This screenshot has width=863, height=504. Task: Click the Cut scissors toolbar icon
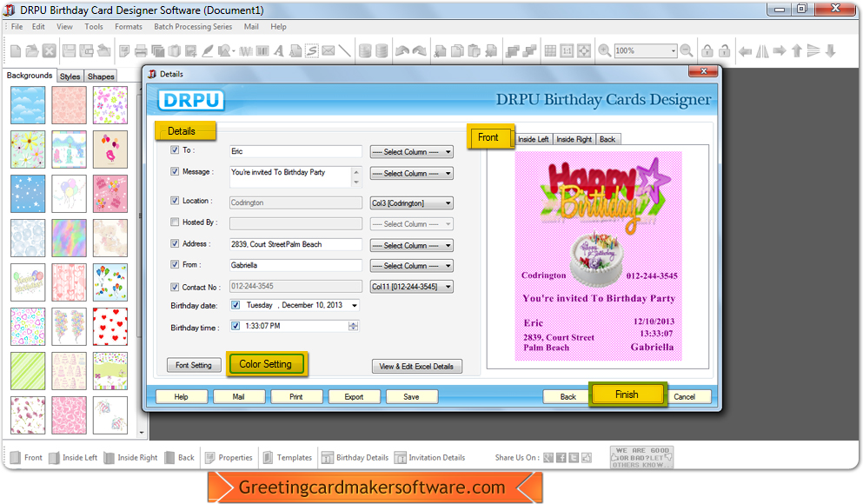(441, 51)
